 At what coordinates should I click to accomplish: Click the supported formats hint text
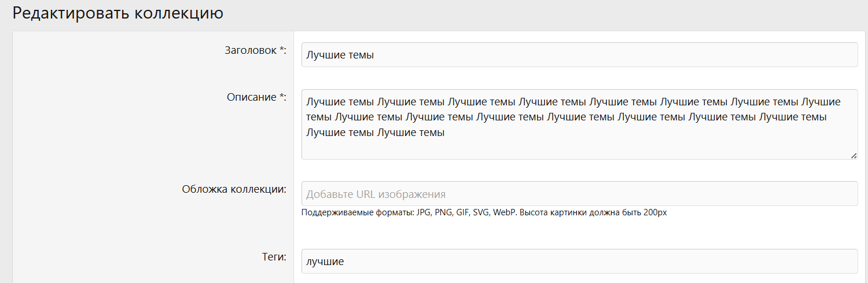[484, 212]
